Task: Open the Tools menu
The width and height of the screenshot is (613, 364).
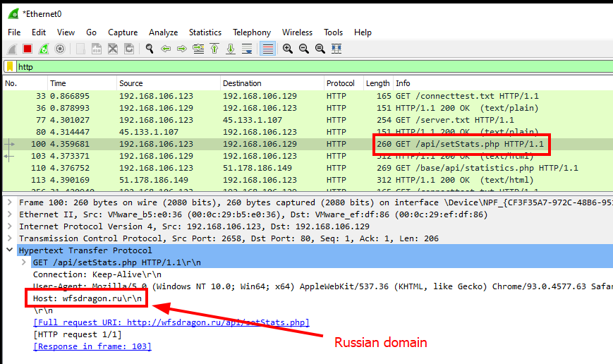Action: [333, 32]
